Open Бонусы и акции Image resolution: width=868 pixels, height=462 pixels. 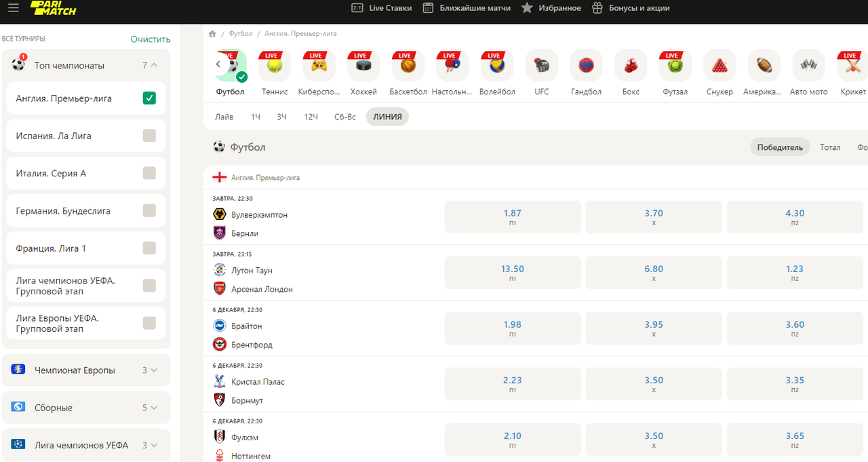(631, 8)
